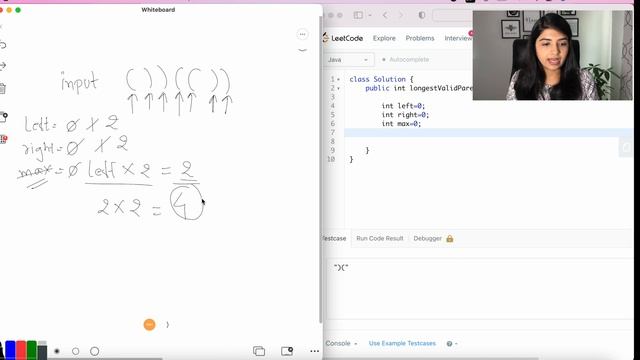Focus the browser address bar
Image resolution: width=640 pixels, height=360 pixels.
point(453,16)
